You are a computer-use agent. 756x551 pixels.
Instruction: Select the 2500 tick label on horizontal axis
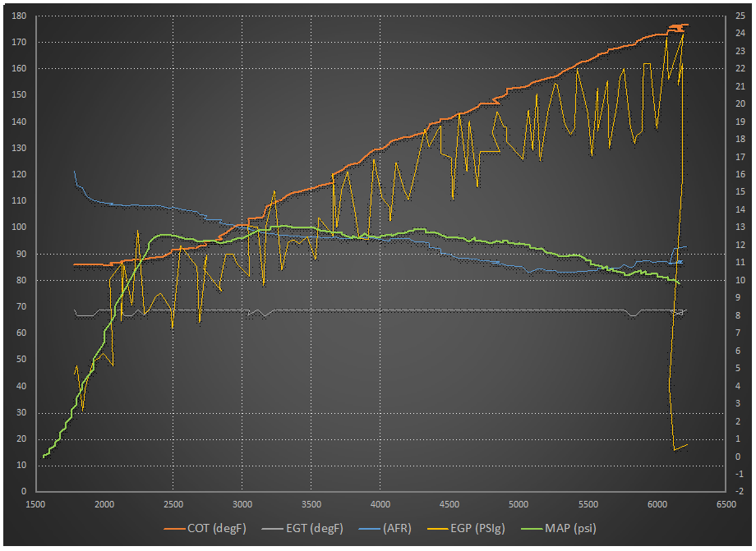pyautogui.click(x=173, y=504)
